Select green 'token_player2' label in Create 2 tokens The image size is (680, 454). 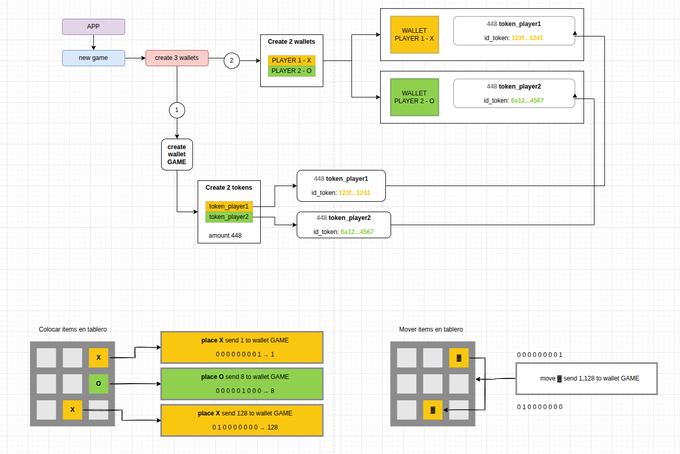pos(229,217)
